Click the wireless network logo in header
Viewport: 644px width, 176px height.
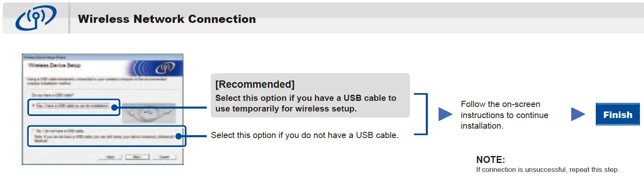36,18
